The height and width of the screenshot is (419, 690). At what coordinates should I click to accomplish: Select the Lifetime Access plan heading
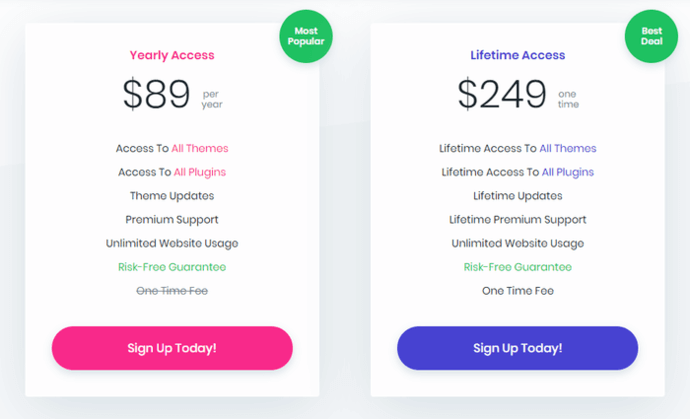tap(517, 56)
